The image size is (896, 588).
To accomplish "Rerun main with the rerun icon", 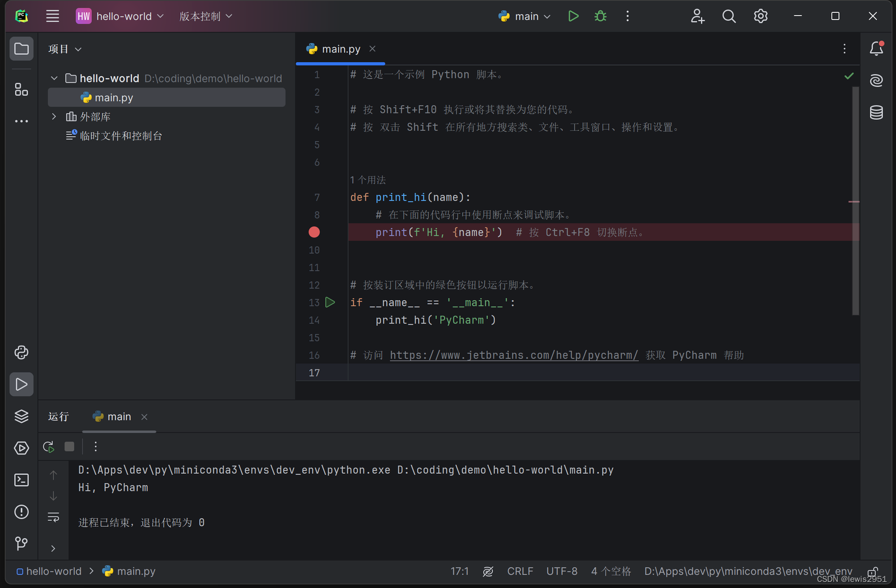I will [49, 446].
